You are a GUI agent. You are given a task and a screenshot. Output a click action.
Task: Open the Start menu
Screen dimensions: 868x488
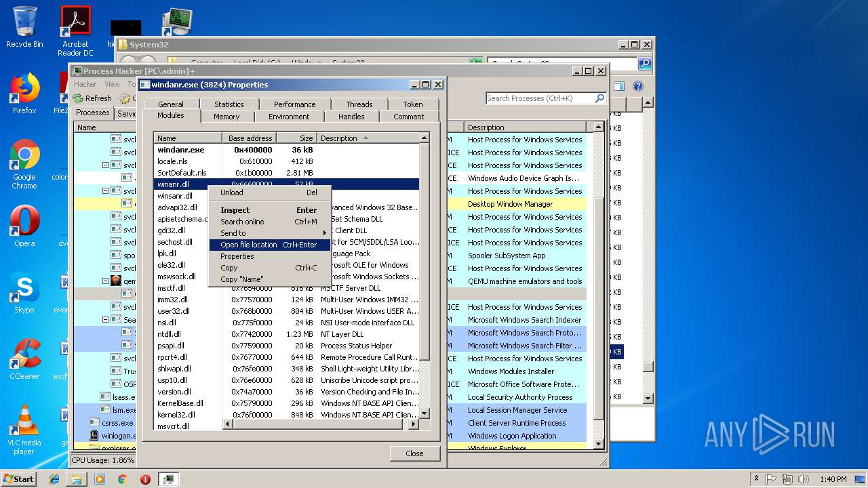tap(18, 479)
